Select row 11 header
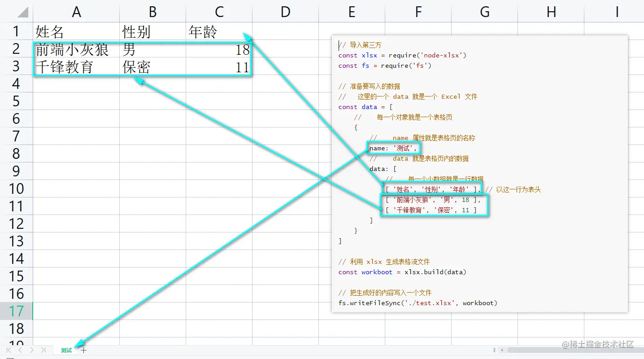The height and width of the screenshot is (359, 644). tap(17, 206)
